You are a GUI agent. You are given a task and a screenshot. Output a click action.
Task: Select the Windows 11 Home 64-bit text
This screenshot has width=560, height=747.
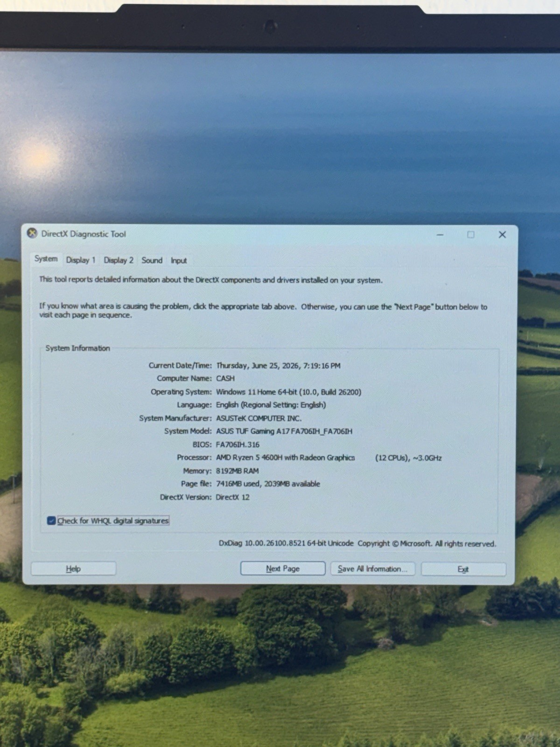256,392
